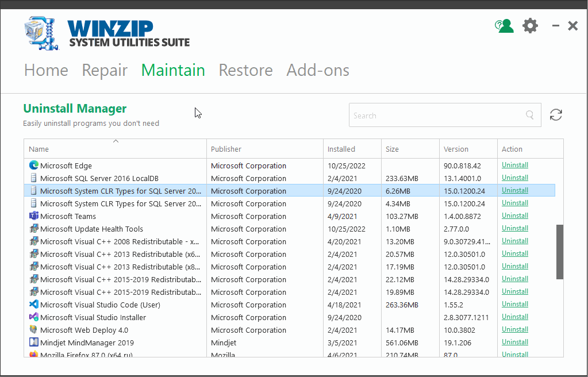This screenshot has width=588, height=377.
Task: Uninstall Microsoft Teams via its link
Action: tap(514, 216)
